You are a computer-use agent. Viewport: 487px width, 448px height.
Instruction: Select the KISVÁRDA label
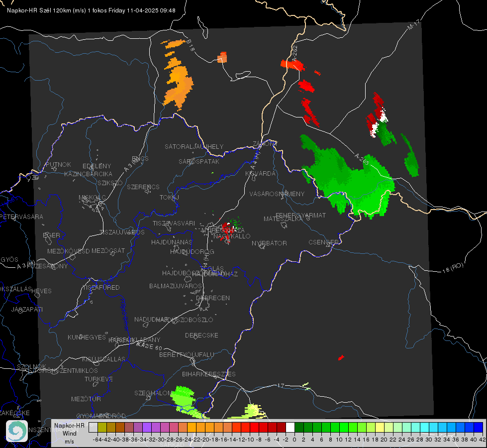(x=260, y=174)
